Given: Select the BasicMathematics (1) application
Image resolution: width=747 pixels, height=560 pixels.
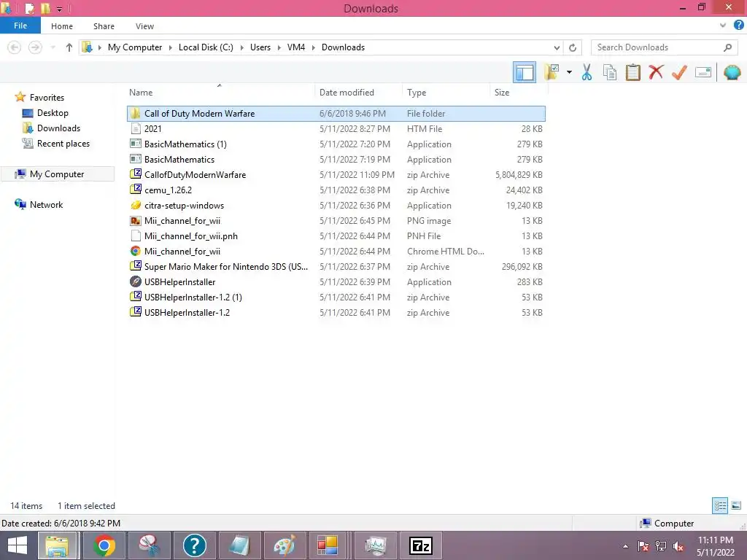Looking at the screenshot, I should coord(336,144).
